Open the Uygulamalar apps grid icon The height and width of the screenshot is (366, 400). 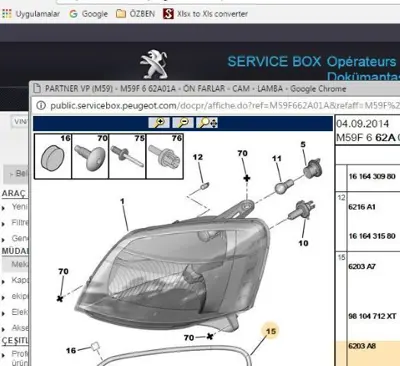coord(7,14)
